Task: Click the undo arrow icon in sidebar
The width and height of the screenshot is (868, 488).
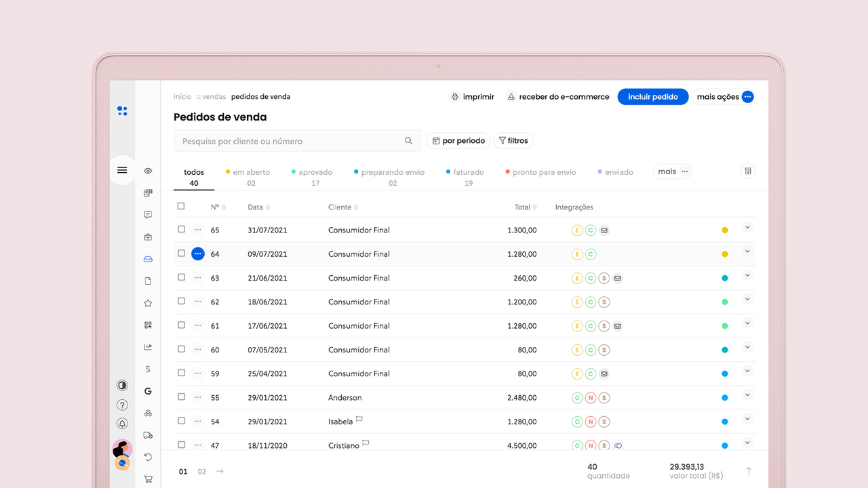Action: pyautogui.click(x=148, y=457)
